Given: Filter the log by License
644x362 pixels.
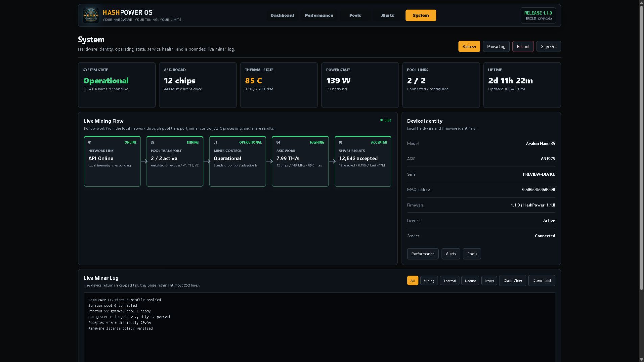Looking at the screenshot, I should click(x=470, y=281).
